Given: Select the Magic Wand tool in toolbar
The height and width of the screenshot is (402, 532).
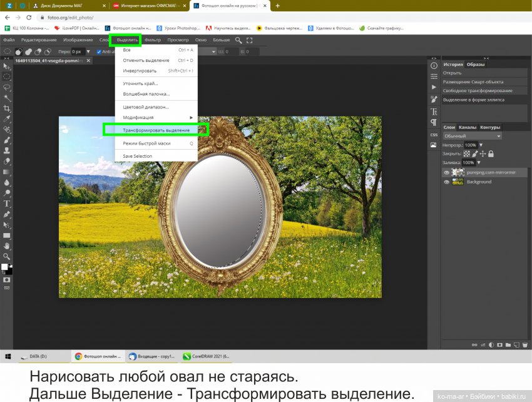Looking at the screenshot, I should click(7, 98).
